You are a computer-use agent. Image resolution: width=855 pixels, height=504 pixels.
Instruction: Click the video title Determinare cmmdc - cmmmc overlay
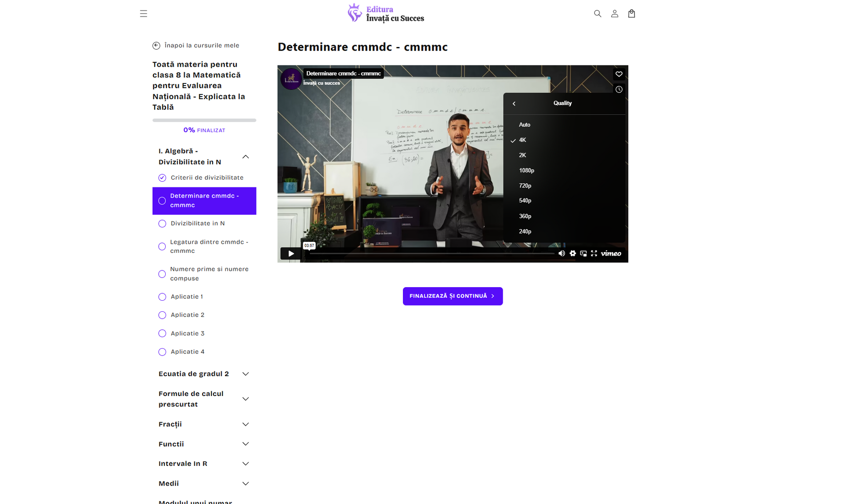click(343, 74)
